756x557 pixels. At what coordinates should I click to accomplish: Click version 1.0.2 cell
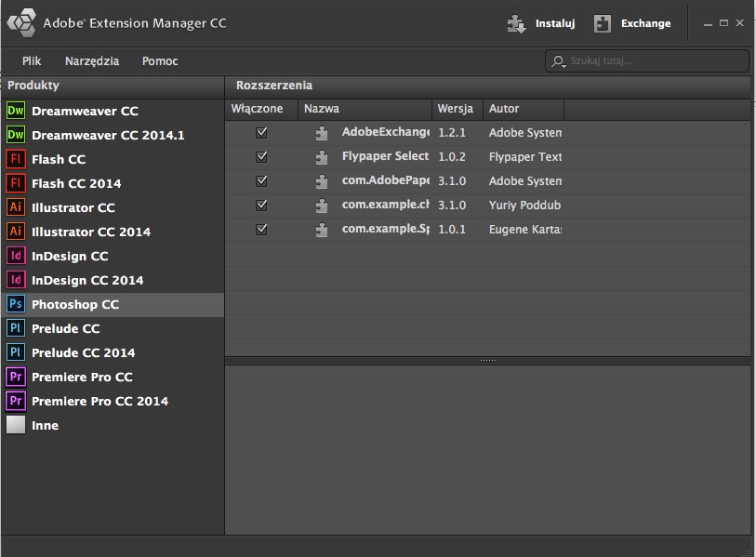452,157
